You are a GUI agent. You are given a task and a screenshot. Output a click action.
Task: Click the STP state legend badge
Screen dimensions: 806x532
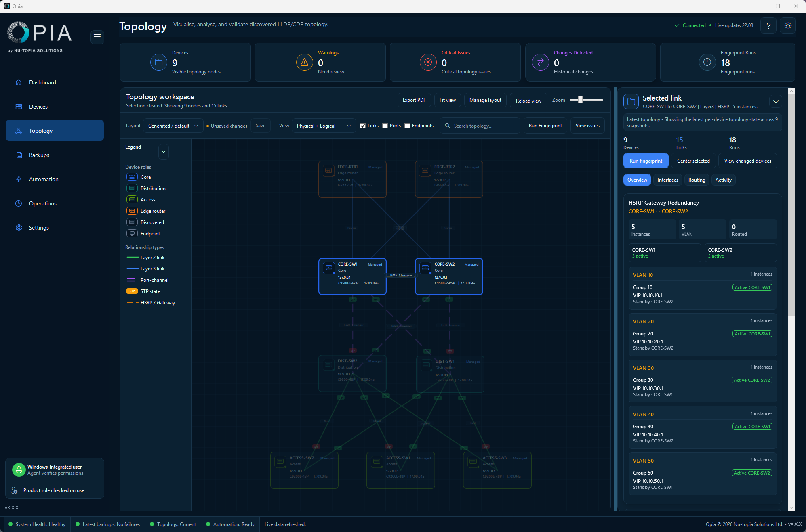[132, 291]
